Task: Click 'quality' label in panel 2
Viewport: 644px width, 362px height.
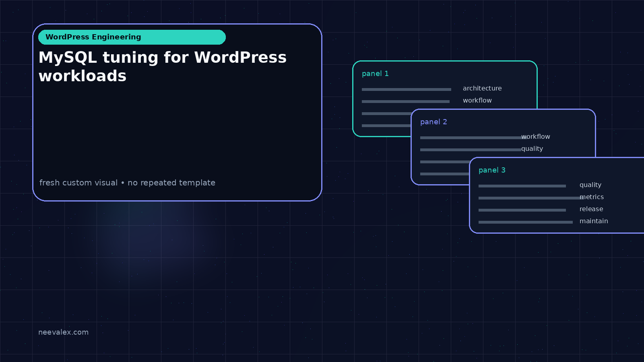Action: coord(532,149)
